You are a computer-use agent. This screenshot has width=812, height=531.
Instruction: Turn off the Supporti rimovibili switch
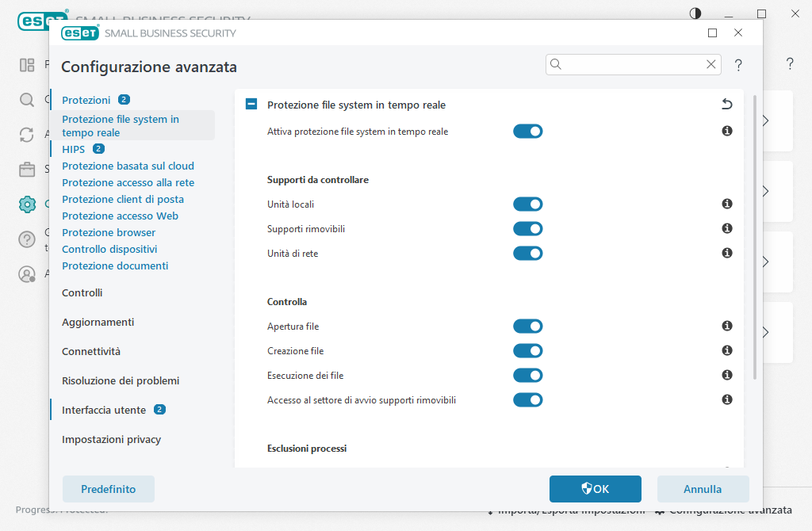[528, 228]
